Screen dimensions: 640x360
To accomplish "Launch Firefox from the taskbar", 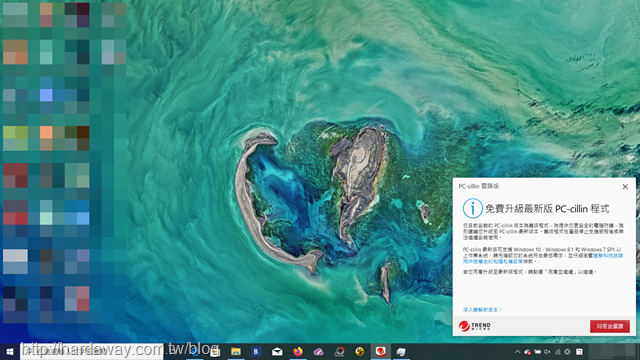I will (298, 351).
